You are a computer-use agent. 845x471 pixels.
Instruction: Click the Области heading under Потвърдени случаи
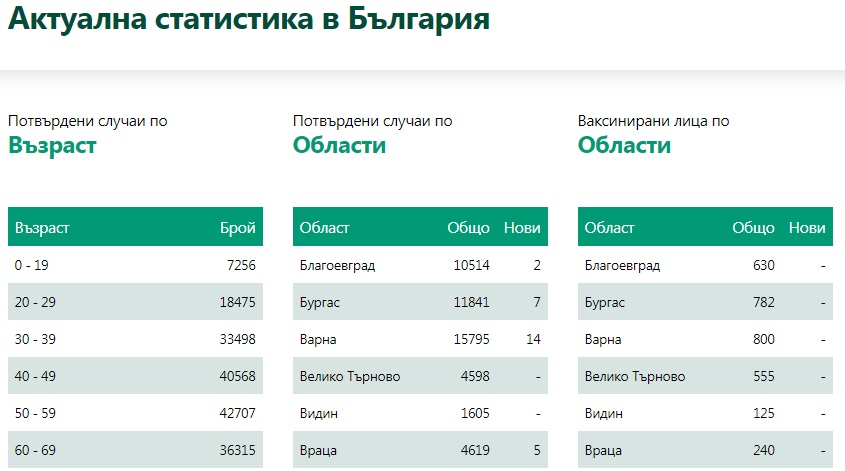(x=340, y=145)
